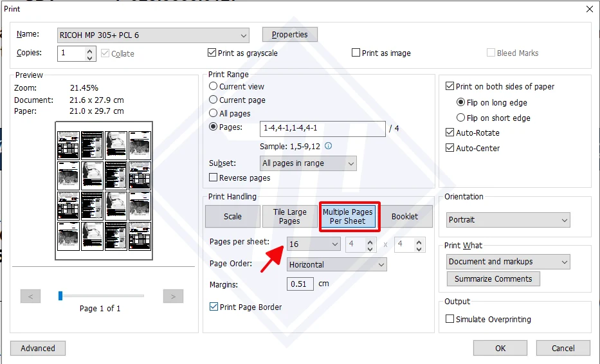Open the Subset dropdown
The image size is (600, 364).
tap(308, 163)
